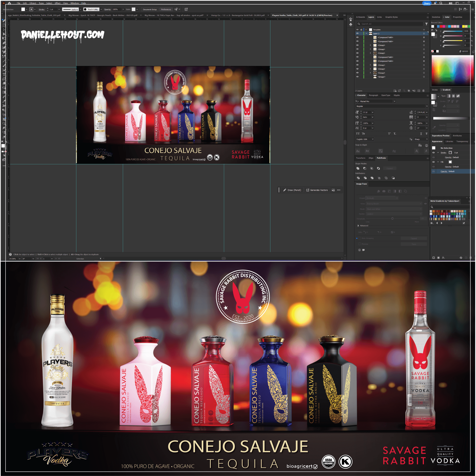Image resolution: width=476 pixels, height=476 pixels.
Task: Click the Layers panel filter funnel icon
Action: (427, 24)
